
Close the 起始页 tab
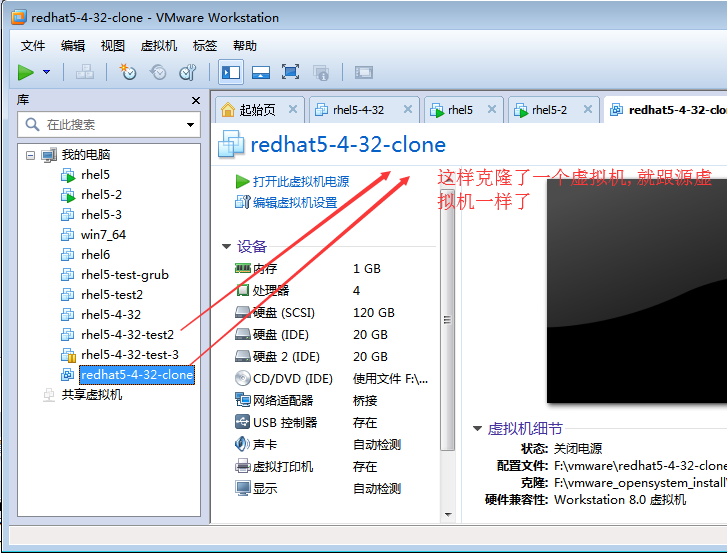pyautogui.click(x=293, y=109)
